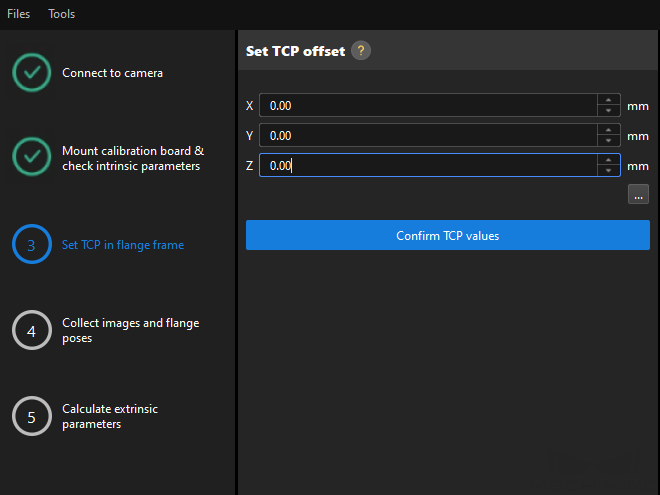660x495 pixels.
Task: Decrease the Y offset value
Action: click(x=608, y=141)
